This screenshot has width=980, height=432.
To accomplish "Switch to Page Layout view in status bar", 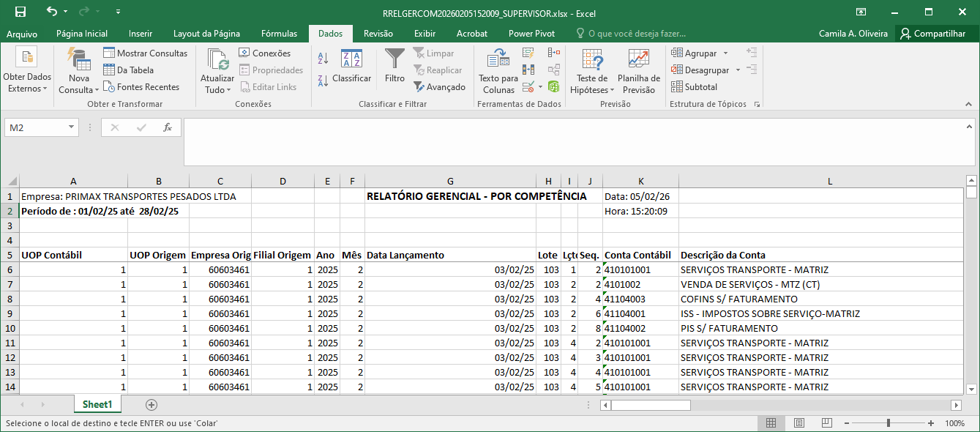I will pyautogui.click(x=798, y=423).
